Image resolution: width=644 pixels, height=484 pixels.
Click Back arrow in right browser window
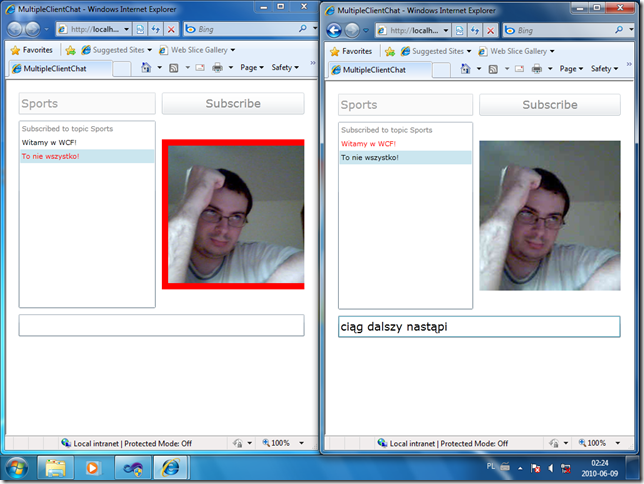[x=334, y=30]
